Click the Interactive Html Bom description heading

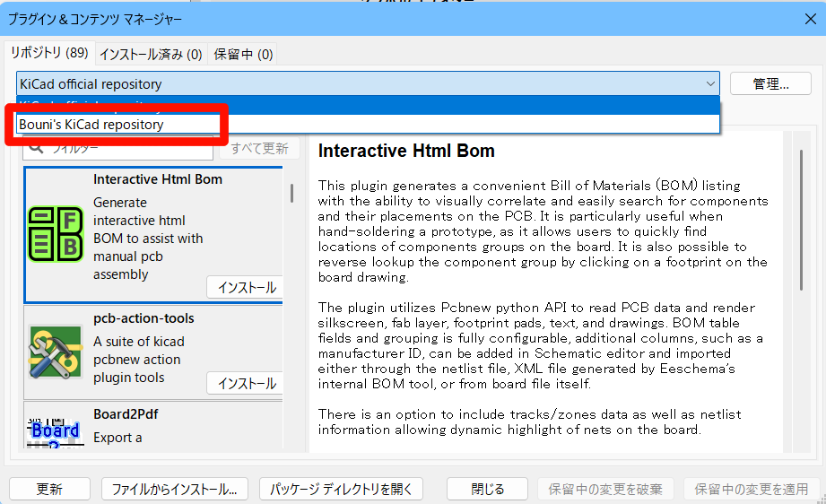click(406, 152)
